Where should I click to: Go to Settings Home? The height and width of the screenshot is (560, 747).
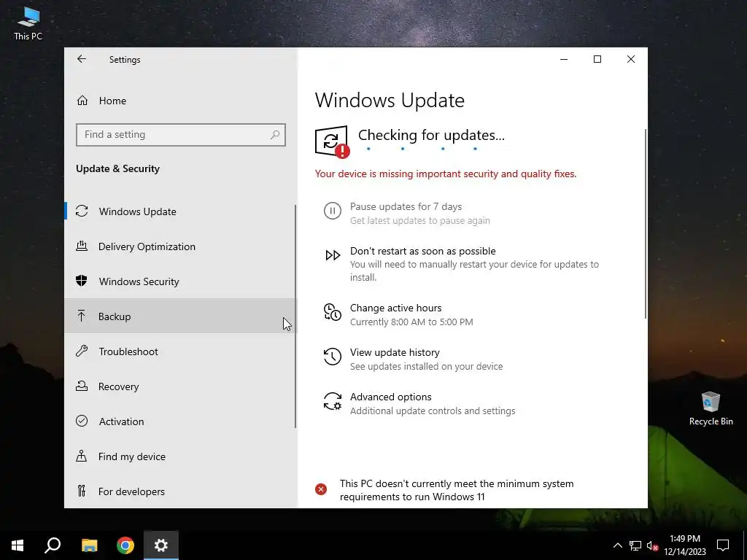tap(180, 101)
